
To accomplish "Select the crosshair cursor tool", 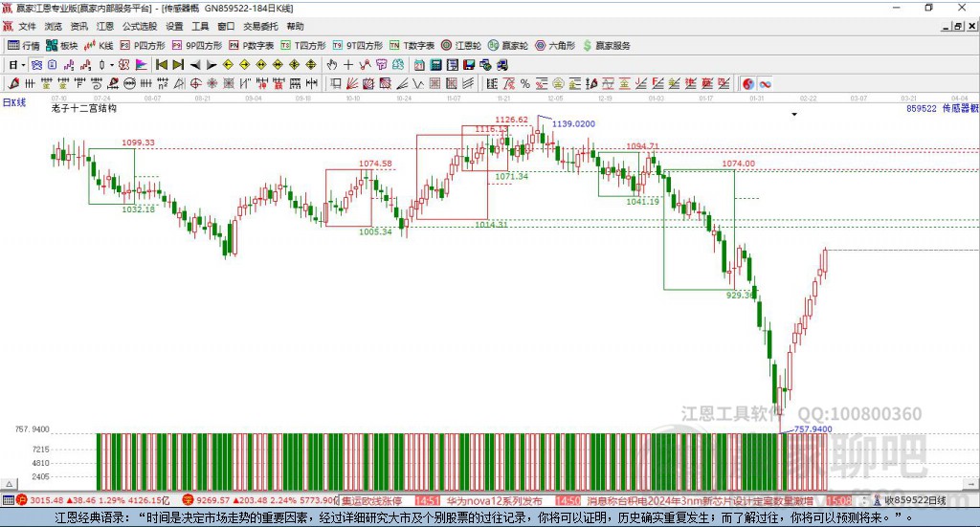I will pyautogui.click(x=348, y=65).
